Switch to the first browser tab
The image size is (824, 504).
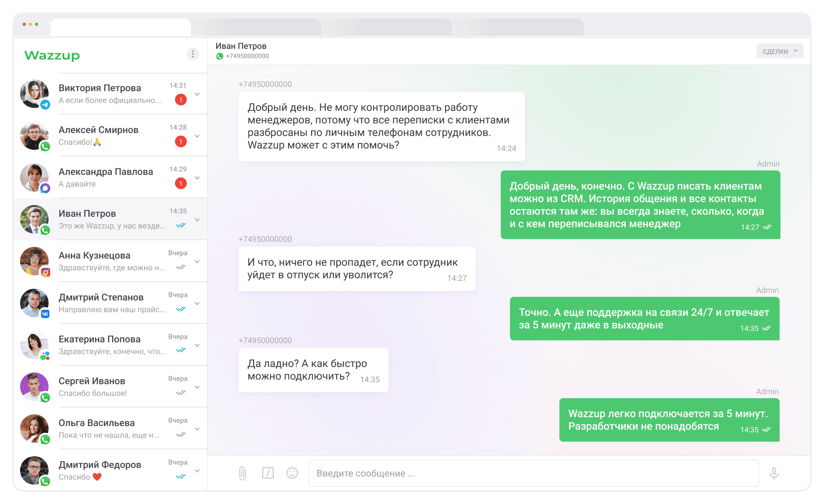point(121,27)
